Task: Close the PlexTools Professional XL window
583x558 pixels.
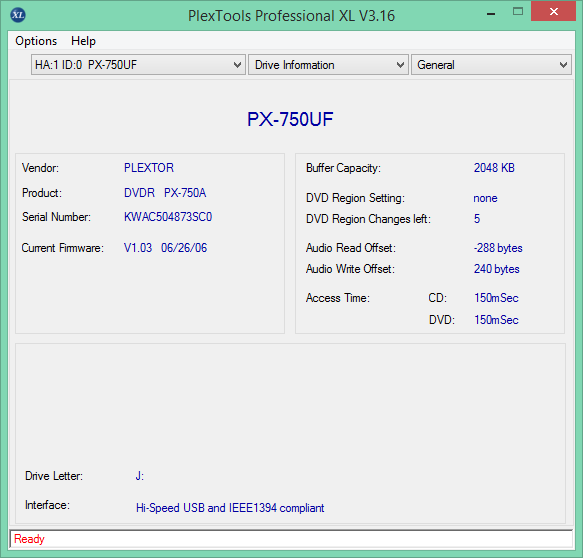Action: [553, 12]
